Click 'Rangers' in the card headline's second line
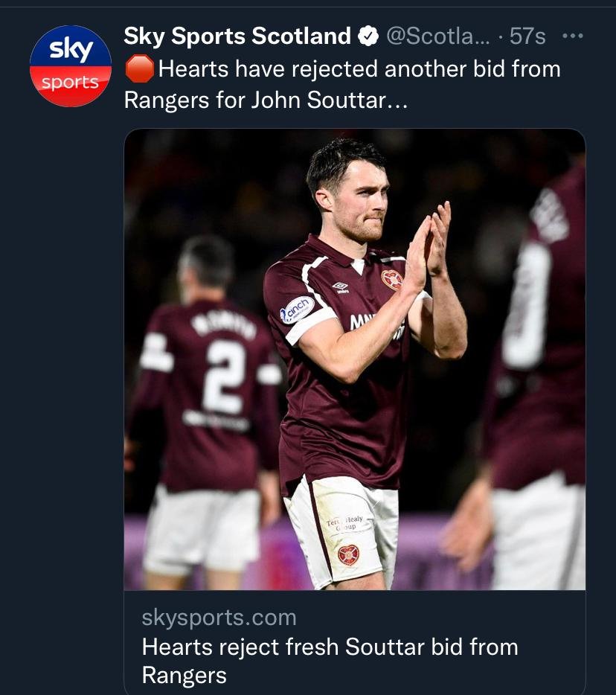Screen dimensions: 616x695 184,676
